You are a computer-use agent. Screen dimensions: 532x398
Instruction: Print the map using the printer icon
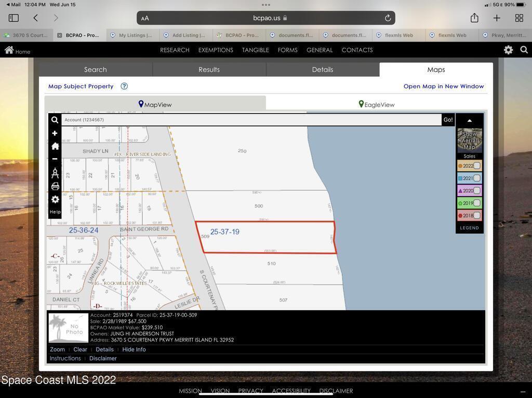(x=55, y=186)
